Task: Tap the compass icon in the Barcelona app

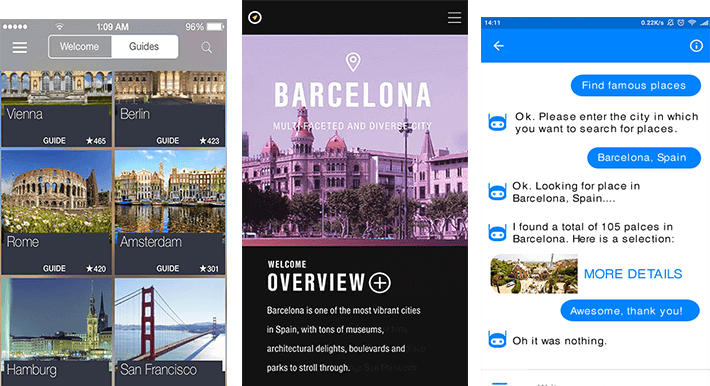Action: [x=255, y=18]
